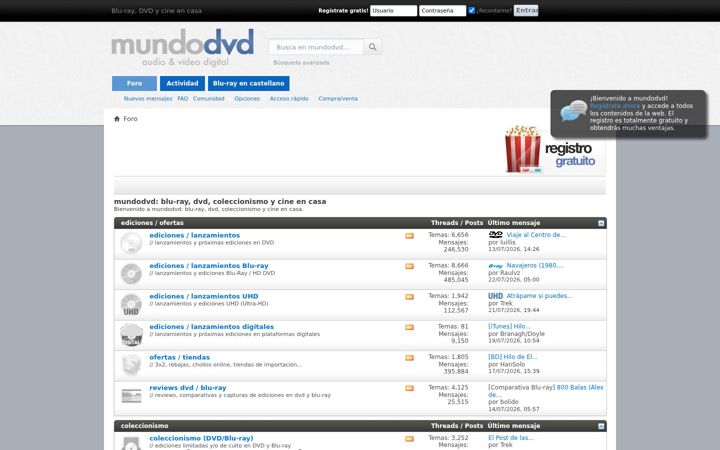The height and width of the screenshot is (450, 720).
Task: Open ediciones / lanzamientos Blu-ray forum link
Action: (x=209, y=265)
